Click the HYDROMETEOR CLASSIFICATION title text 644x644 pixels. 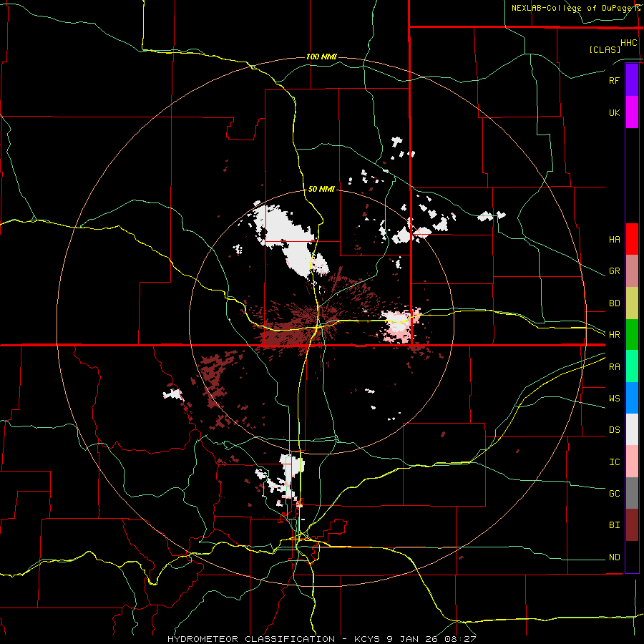point(251,639)
